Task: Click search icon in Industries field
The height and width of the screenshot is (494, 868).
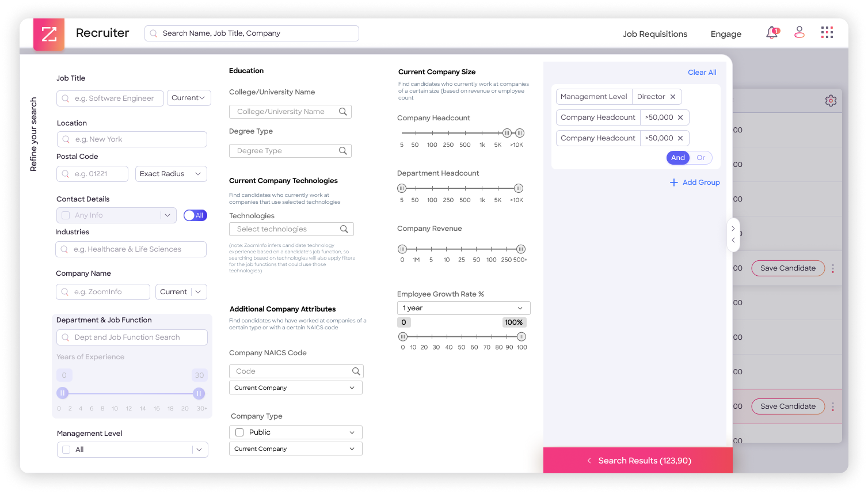Action: 64,249
